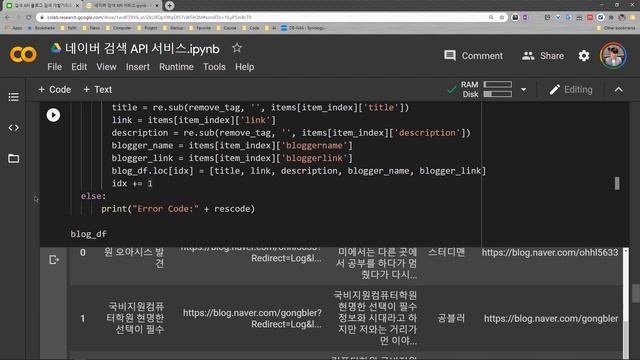Open the View menu
Viewport: 640px width, 360px height.
point(107,67)
